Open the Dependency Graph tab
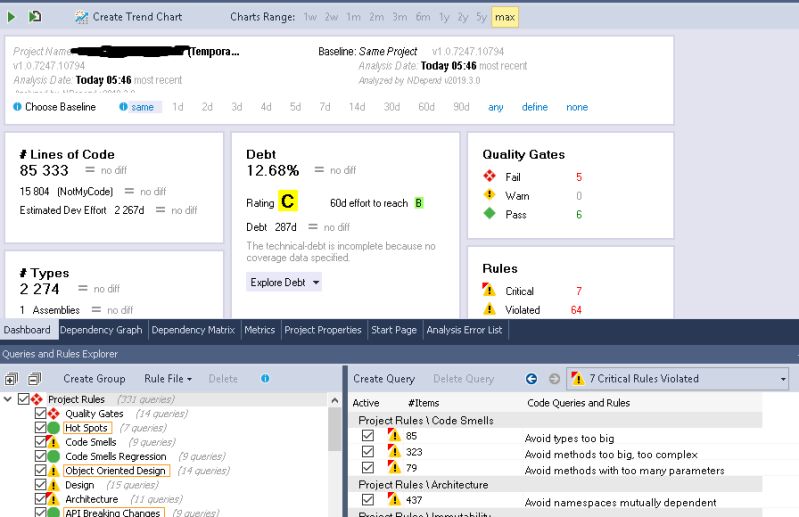799x517 pixels. click(x=101, y=330)
